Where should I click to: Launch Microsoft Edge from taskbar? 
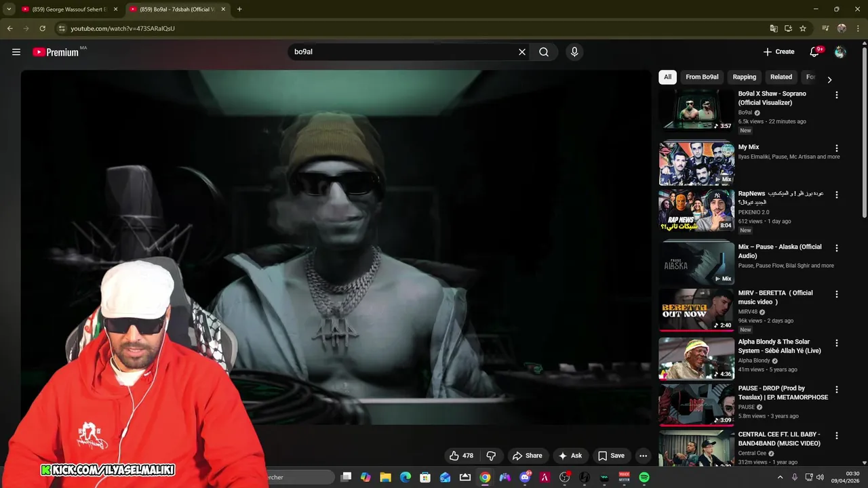(x=406, y=477)
